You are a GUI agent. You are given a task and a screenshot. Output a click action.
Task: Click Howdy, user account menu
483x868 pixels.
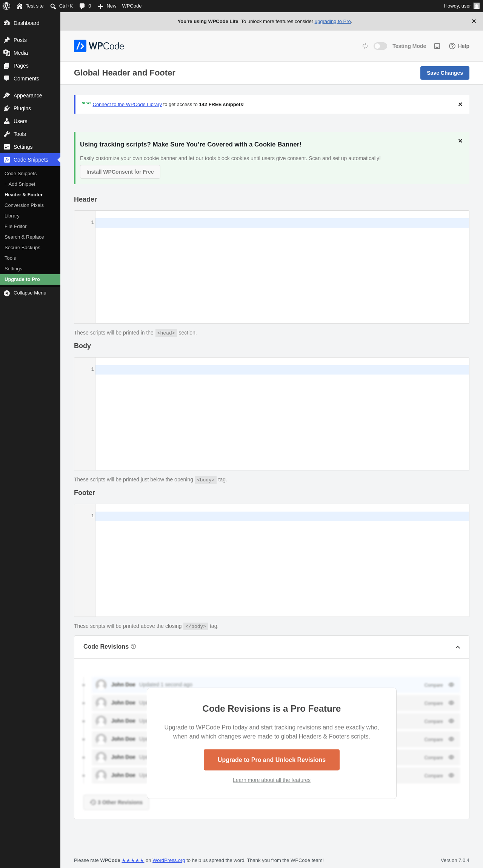[x=461, y=6]
